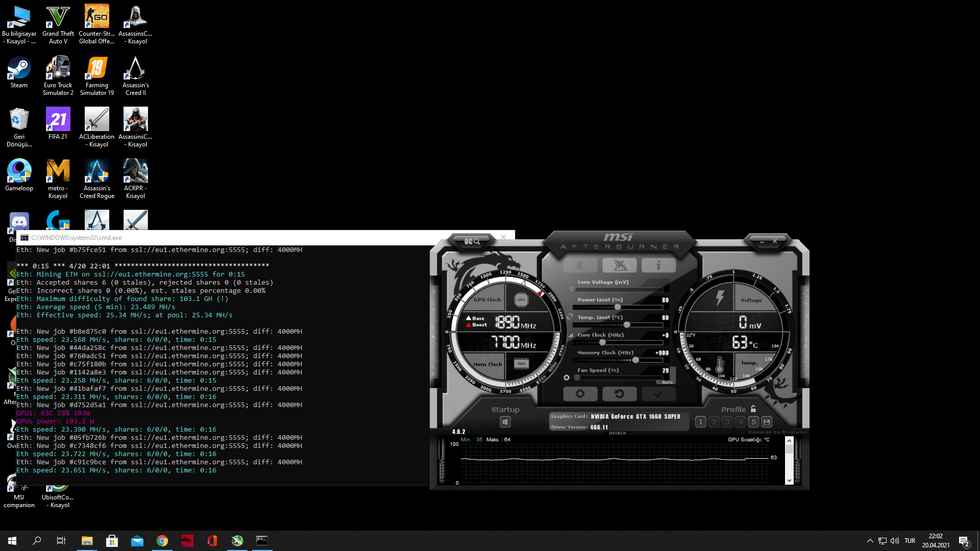The image size is (980, 551).
Task: Select profile slot 5
Action: click(754, 422)
